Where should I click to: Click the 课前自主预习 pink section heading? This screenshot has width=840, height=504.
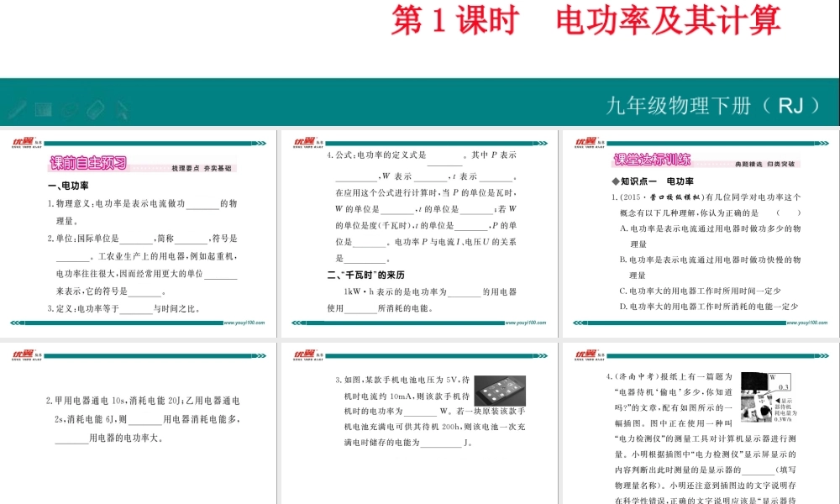tap(88, 164)
